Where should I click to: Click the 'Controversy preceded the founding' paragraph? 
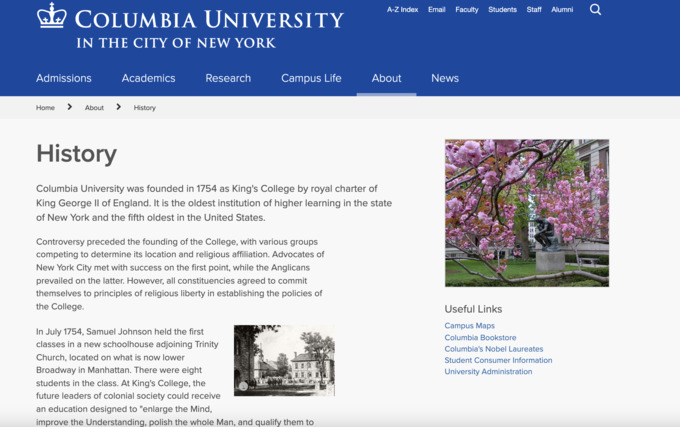click(180, 274)
